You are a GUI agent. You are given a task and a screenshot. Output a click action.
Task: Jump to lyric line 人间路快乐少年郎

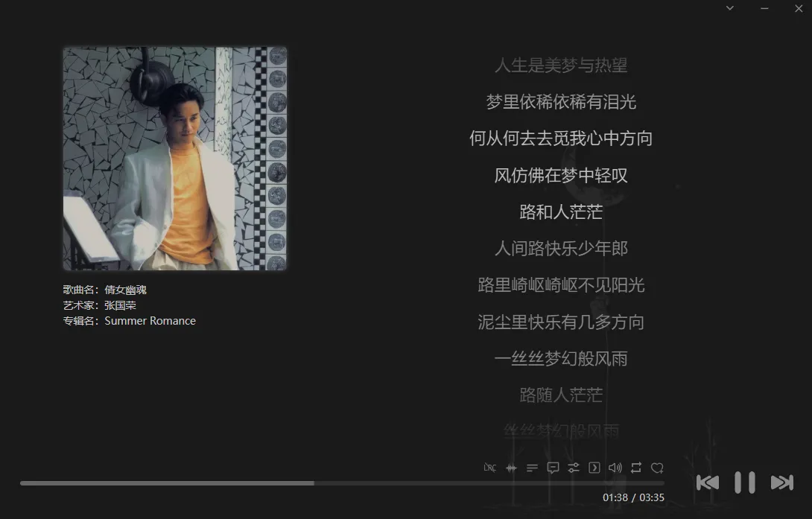click(x=562, y=248)
